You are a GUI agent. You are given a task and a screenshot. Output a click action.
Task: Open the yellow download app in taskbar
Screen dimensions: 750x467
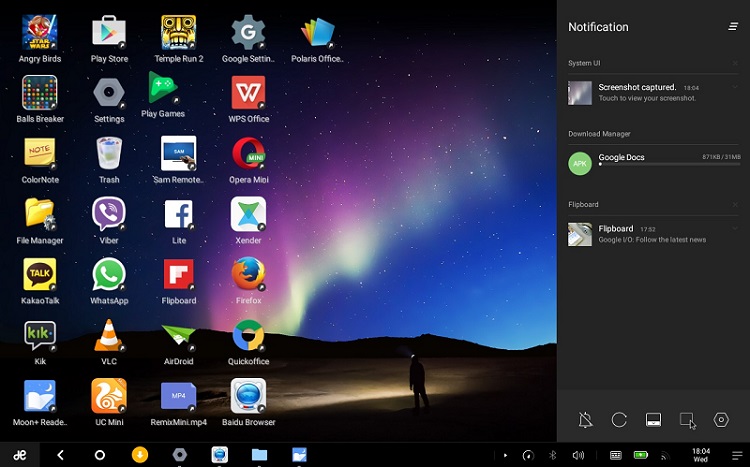(x=140, y=455)
